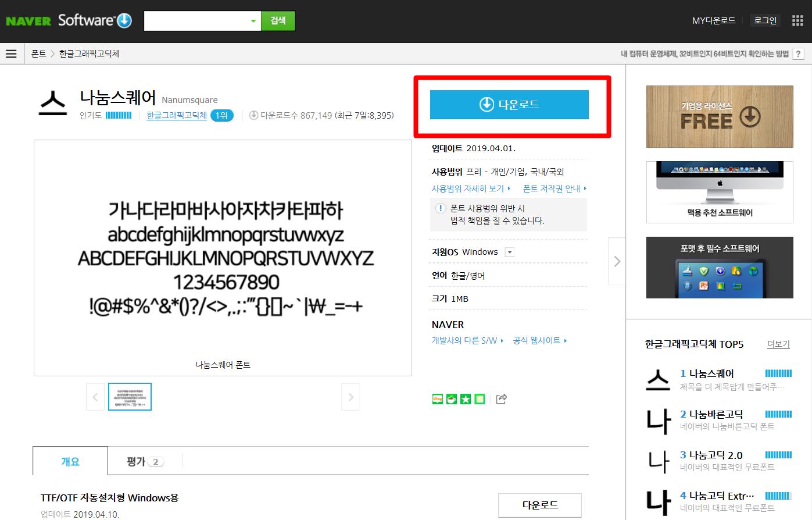Open 4 나눔고딕 Extr… in TOP5
The height and width of the screenshot is (520, 812).
coord(717,496)
